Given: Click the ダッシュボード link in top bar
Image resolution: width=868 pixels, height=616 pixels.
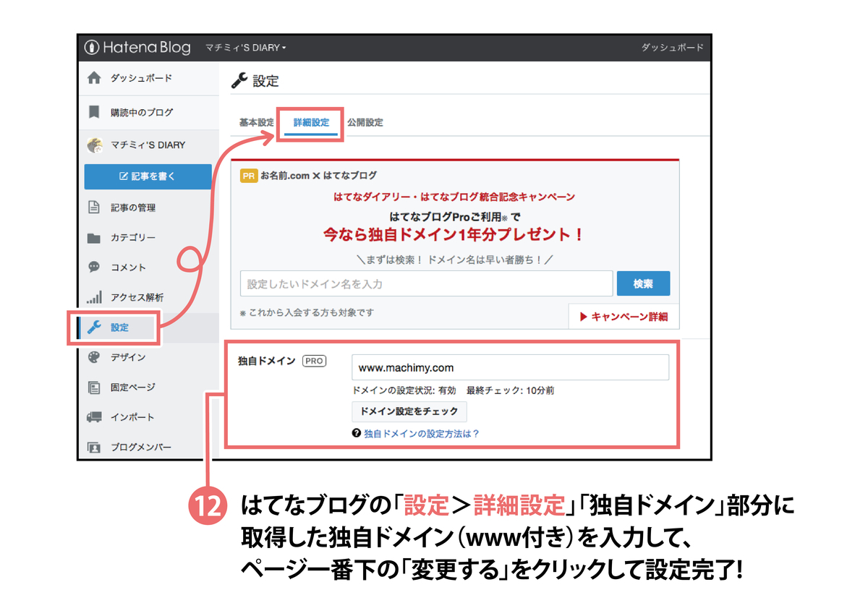Looking at the screenshot, I should [672, 48].
